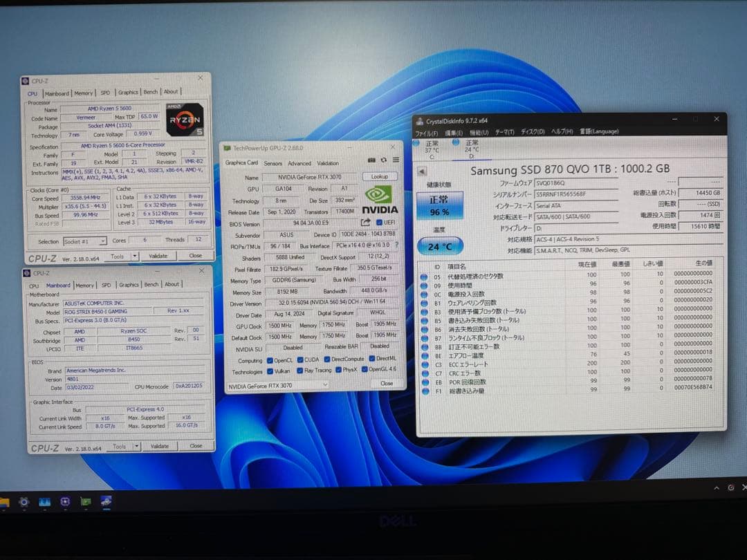Click the Validate button in CPU-Z
The image size is (747, 560).
[x=158, y=255]
